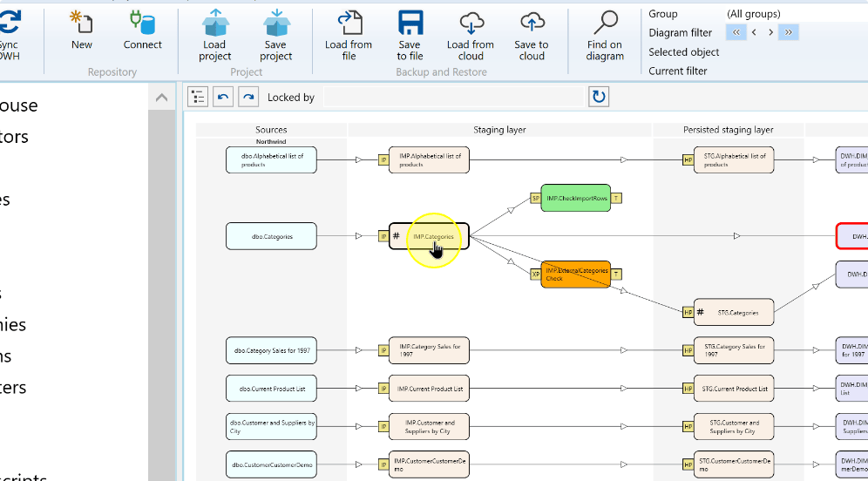Select dbo.Category Sales for 1997 node
The width and height of the screenshot is (868, 481).
271,350
